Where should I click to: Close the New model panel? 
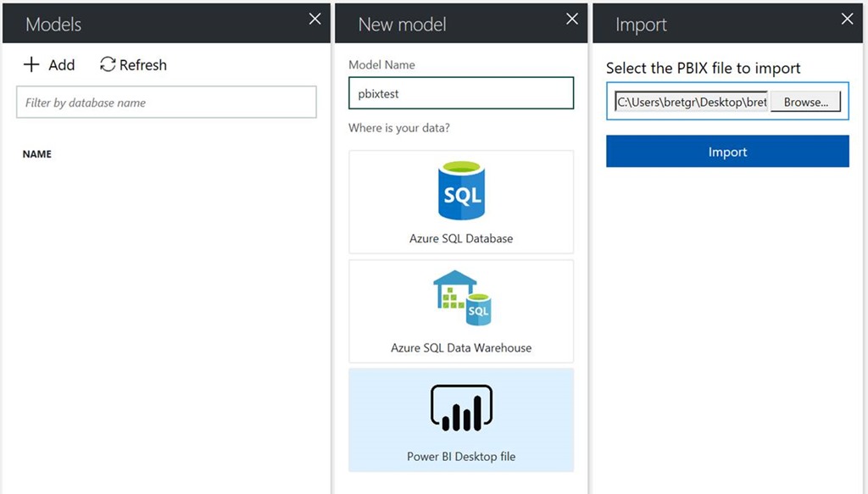tap(572, 19)
